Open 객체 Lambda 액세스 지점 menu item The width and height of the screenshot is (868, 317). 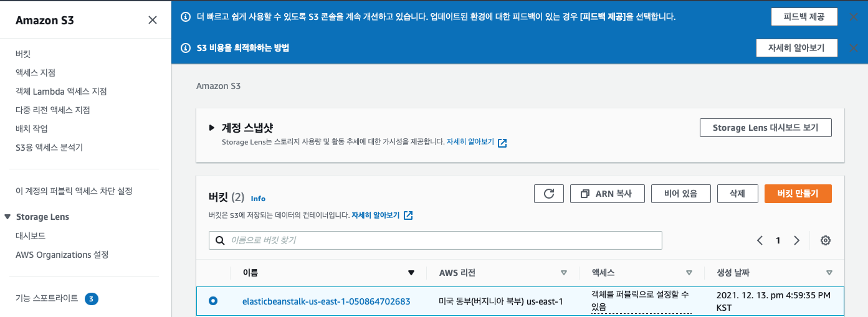click(61, 92)
